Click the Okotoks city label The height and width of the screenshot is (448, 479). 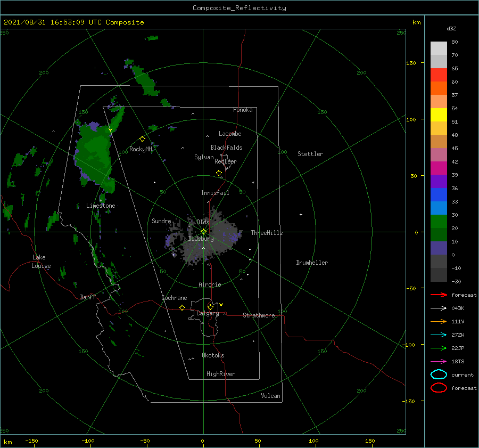click(x=213, y=355)
